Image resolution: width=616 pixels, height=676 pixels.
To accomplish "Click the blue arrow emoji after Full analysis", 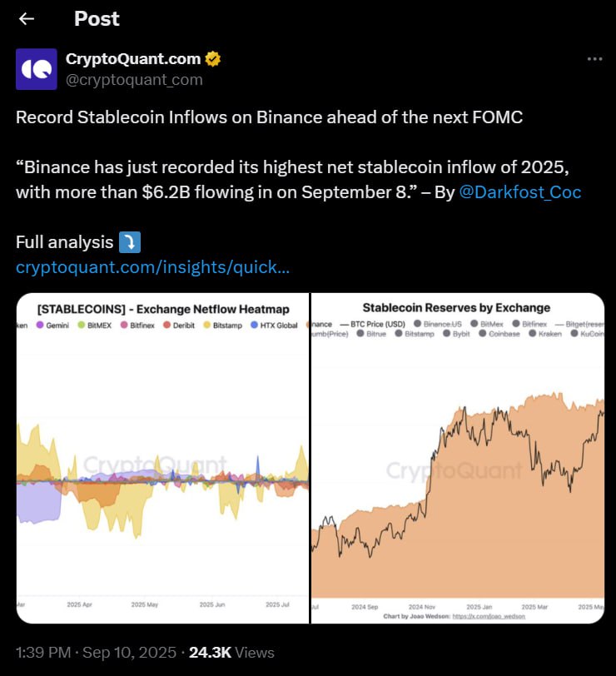I will 130,242.
